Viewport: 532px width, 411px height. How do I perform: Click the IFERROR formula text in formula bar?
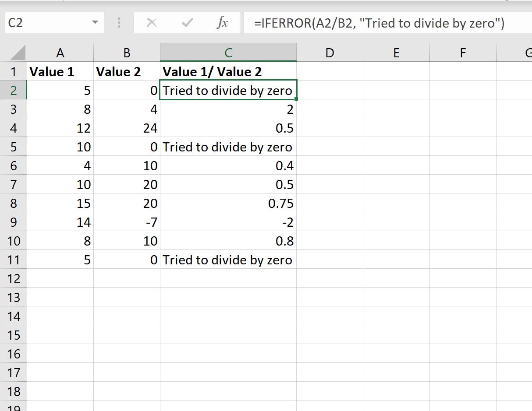click(x=379, y=23)
